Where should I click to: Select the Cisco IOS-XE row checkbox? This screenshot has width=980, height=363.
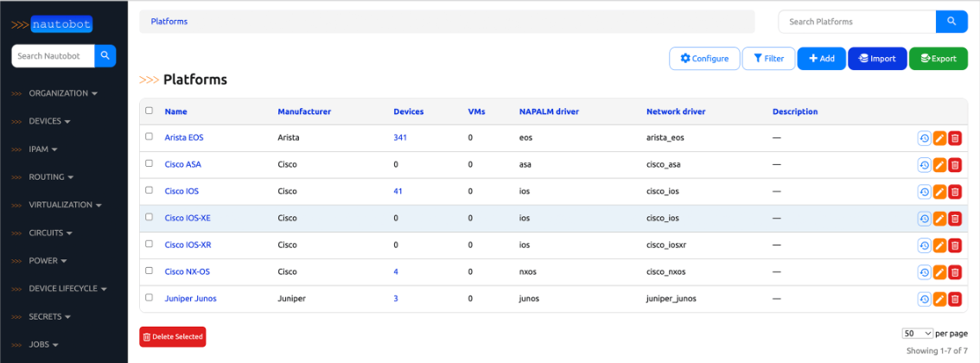tap(149, 217)
